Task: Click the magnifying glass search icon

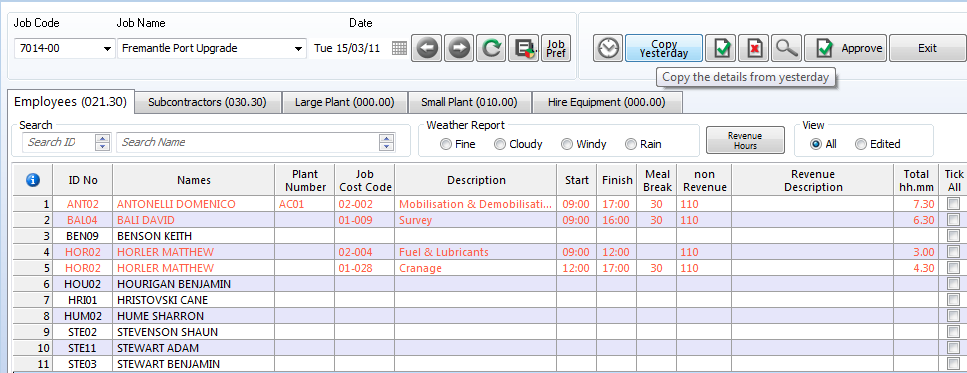Action: [x=786, y=48]
